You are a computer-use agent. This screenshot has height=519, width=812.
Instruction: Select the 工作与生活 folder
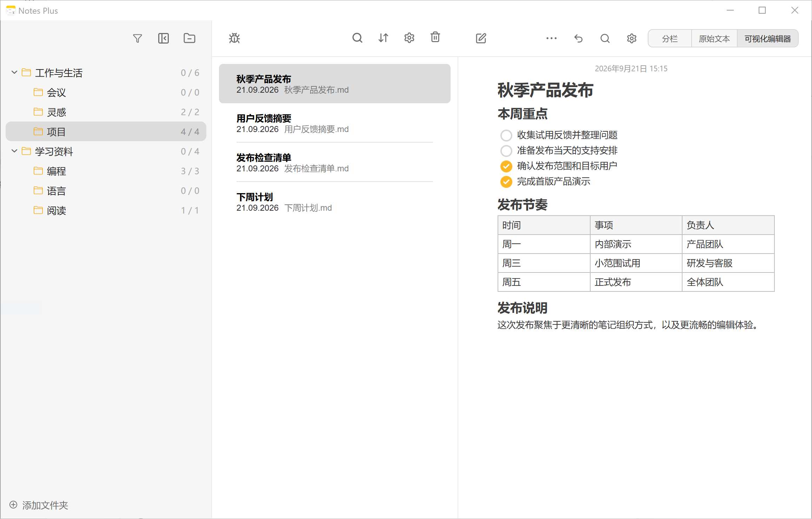click(x=106, y=73)
